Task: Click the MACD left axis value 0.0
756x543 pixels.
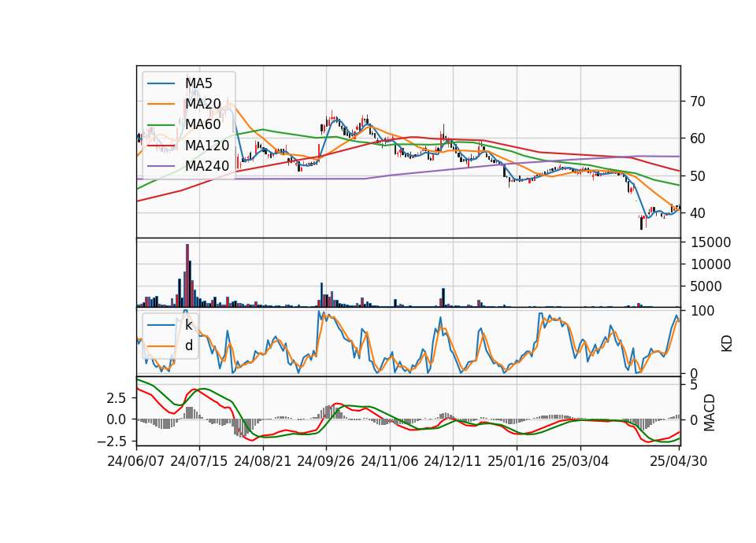Action: [117, 419]
